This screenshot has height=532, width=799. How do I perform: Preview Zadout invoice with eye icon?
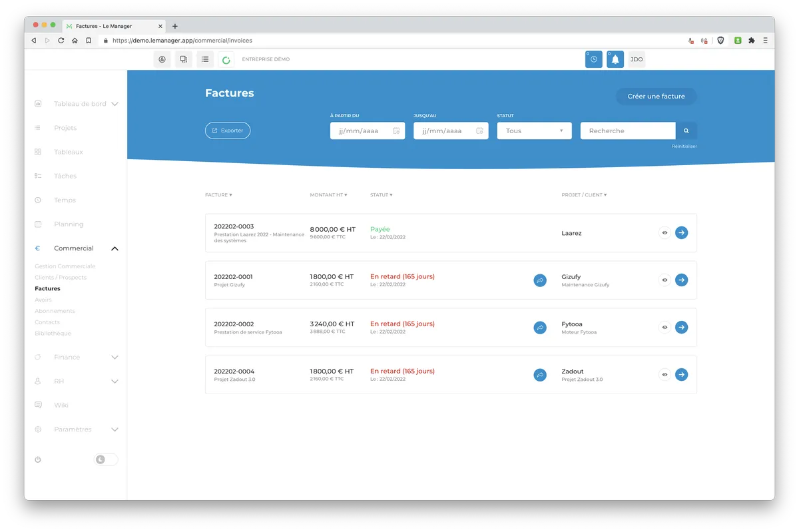point(665,375)
